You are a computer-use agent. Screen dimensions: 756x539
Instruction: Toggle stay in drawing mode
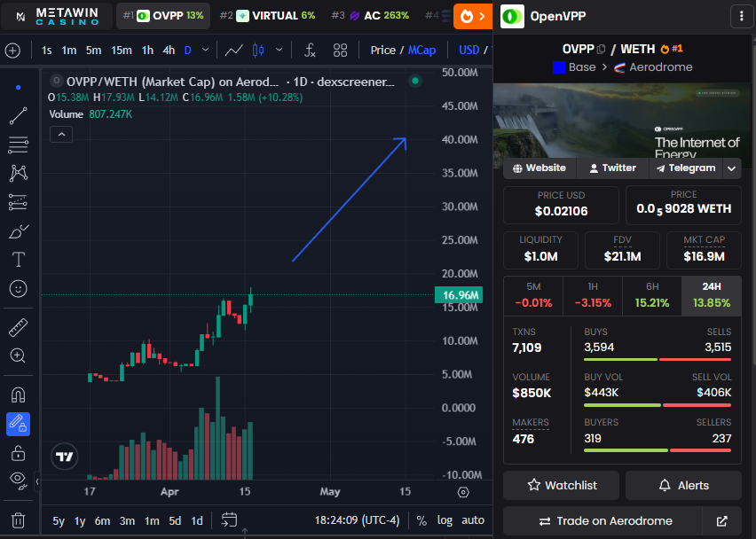coord(19,424)
